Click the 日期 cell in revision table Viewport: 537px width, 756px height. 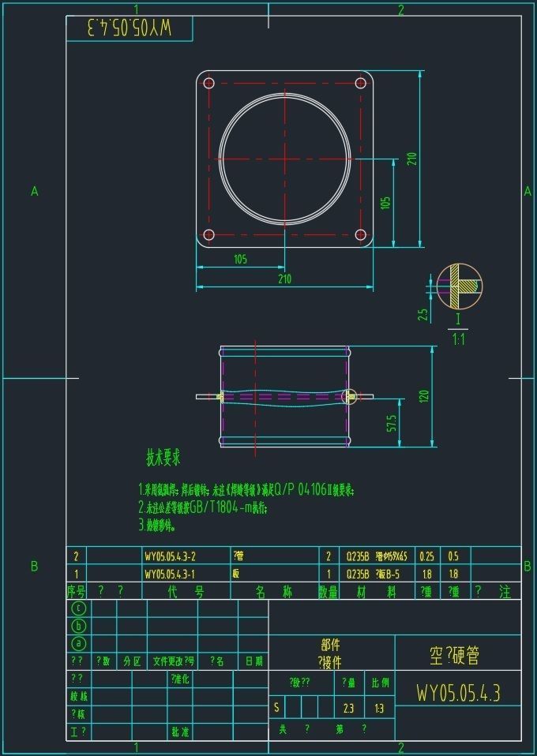click(x=253, y=661)
